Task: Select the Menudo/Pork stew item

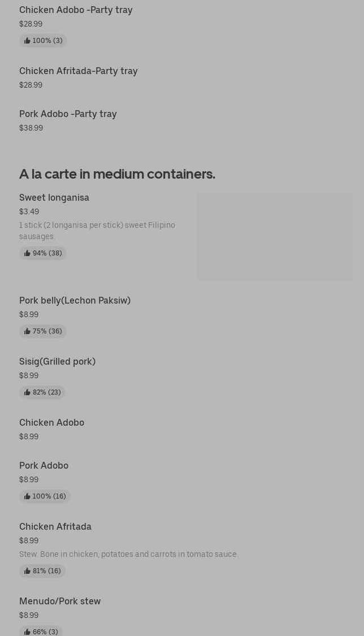Action: tap(60, 602)
